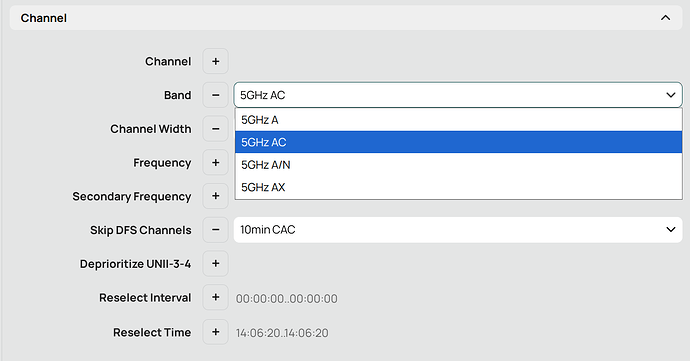Collapse Channel Width with its minus button
Image resolution: width=690 pixels, height=361 pixels.
pyautogui.click(x=216, y=129)
